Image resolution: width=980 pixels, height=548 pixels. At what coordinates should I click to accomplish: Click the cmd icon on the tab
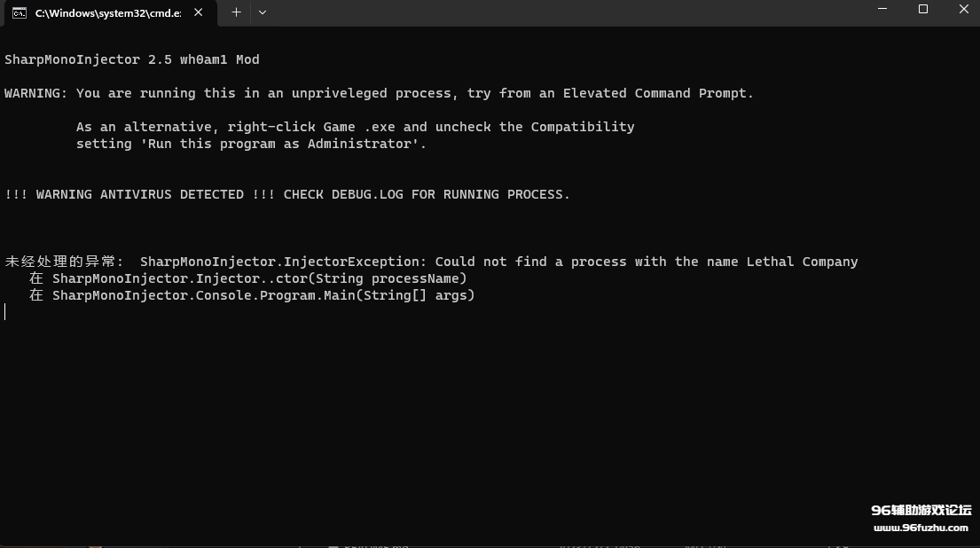[x=19, y=12]
